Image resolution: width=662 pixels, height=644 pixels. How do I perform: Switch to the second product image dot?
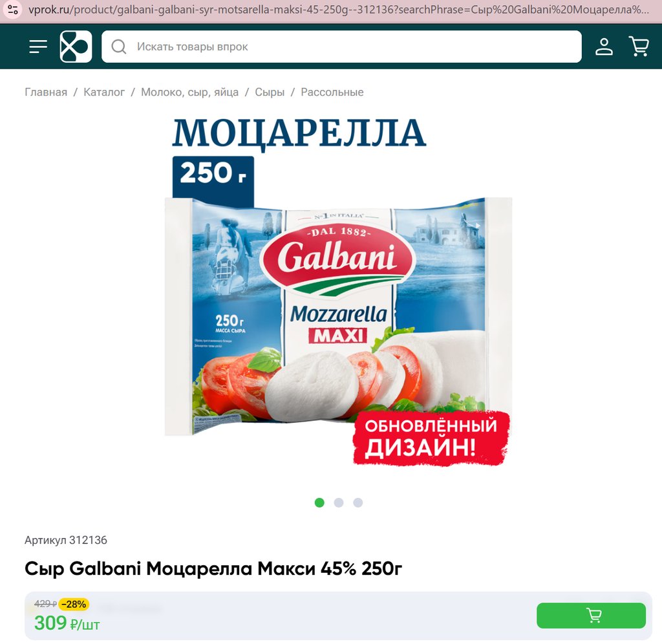(x=339, y=502)
